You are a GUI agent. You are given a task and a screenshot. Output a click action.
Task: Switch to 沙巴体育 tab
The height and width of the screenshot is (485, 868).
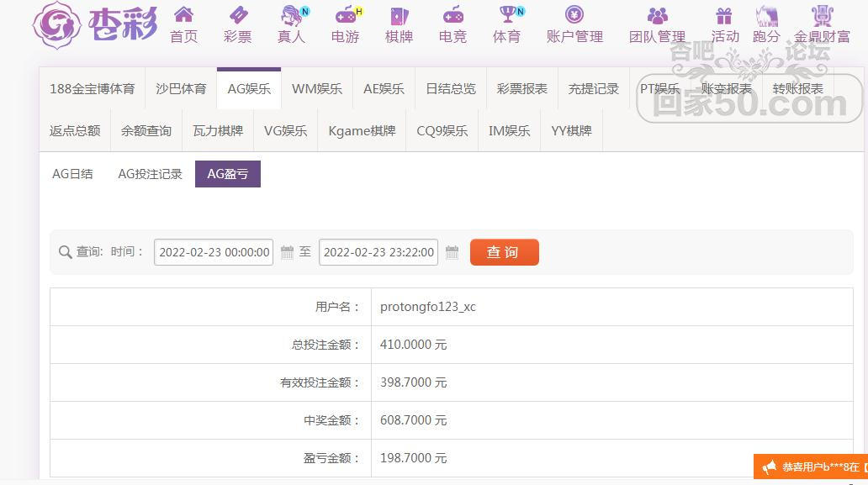coord(181,88)
